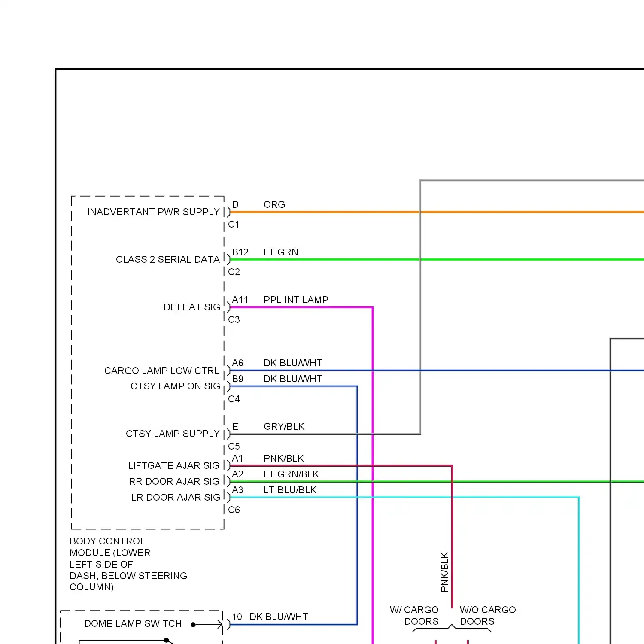644x644 pixels.
Task: Click the ORG wire color label
Action: pos(274,204)
